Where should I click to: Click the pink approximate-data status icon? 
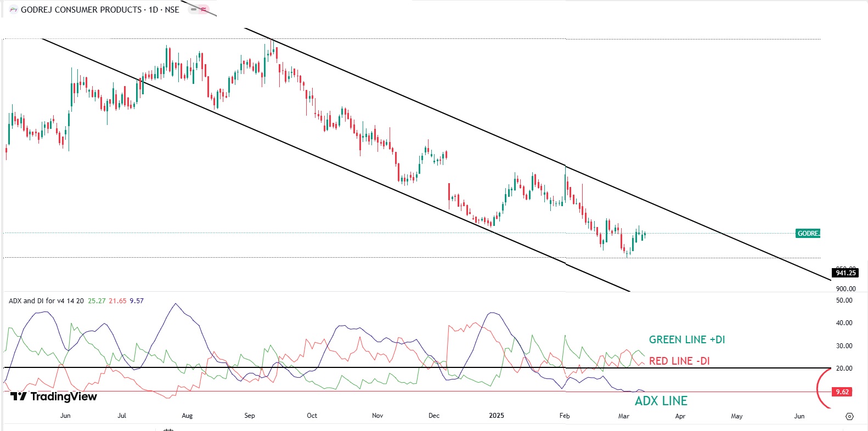point(204,9)
